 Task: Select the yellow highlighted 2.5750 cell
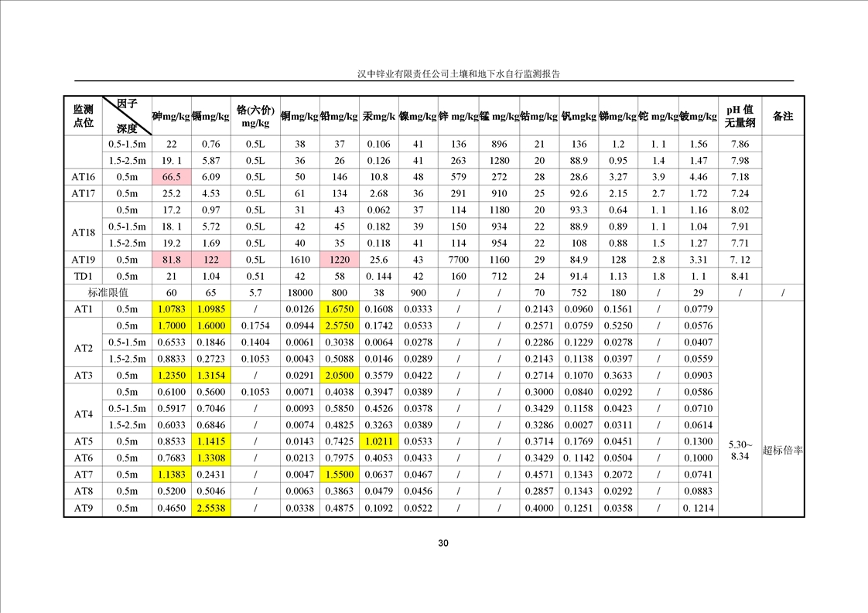click(x=340, y=326)
